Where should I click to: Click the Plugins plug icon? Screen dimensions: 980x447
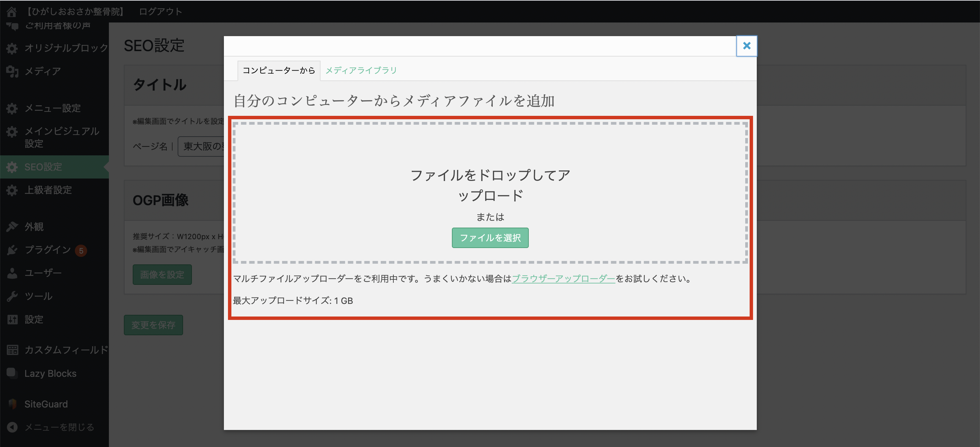(12, 250)
